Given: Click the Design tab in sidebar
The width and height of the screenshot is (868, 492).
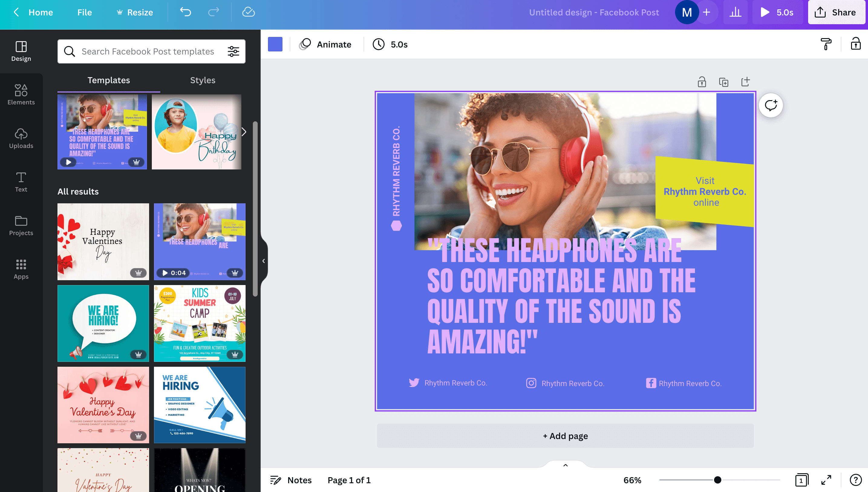Looking at the screenshot, I should 21,51.
